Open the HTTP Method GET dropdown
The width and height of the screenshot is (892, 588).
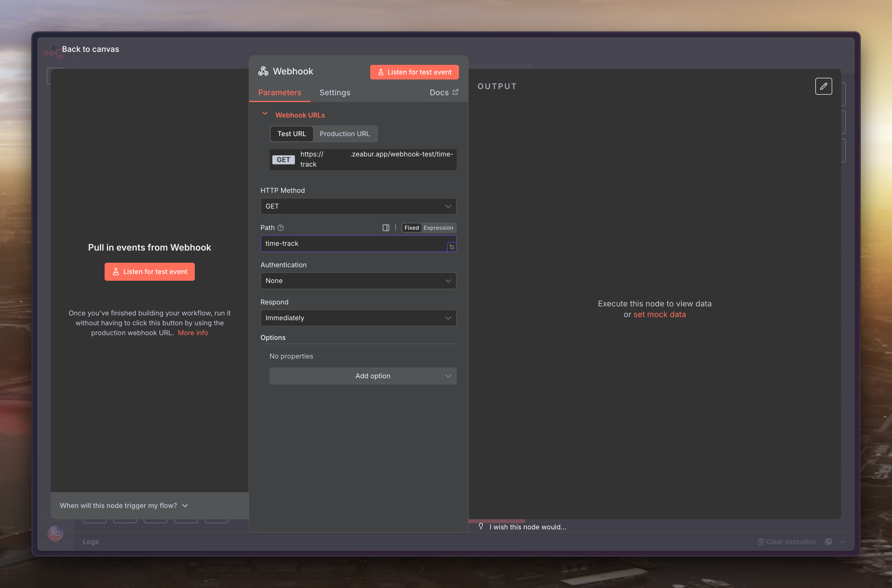[358, 206]
